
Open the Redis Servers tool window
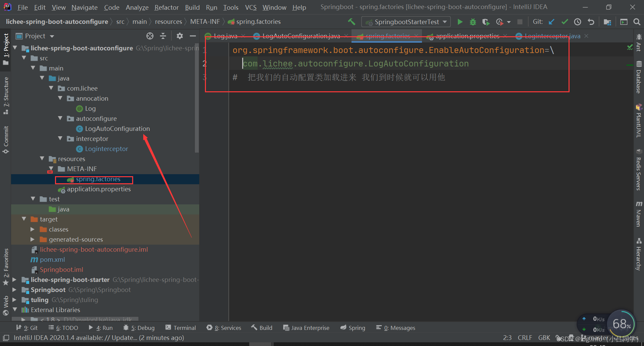coord(639,169)
